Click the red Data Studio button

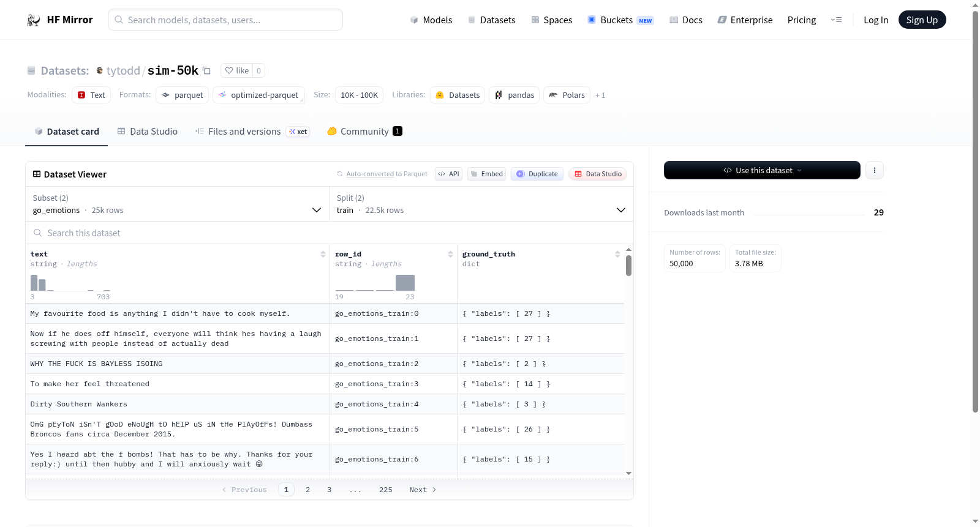(598, 174)
